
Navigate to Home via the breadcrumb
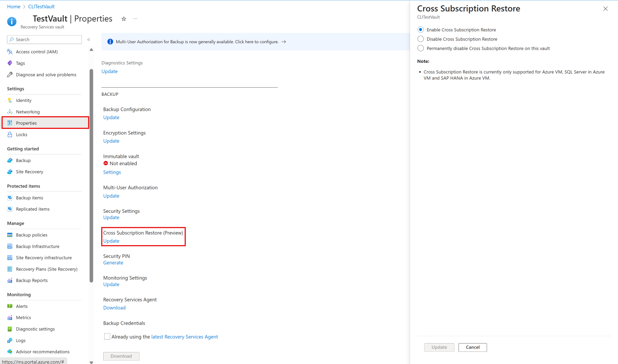(14, 6)
